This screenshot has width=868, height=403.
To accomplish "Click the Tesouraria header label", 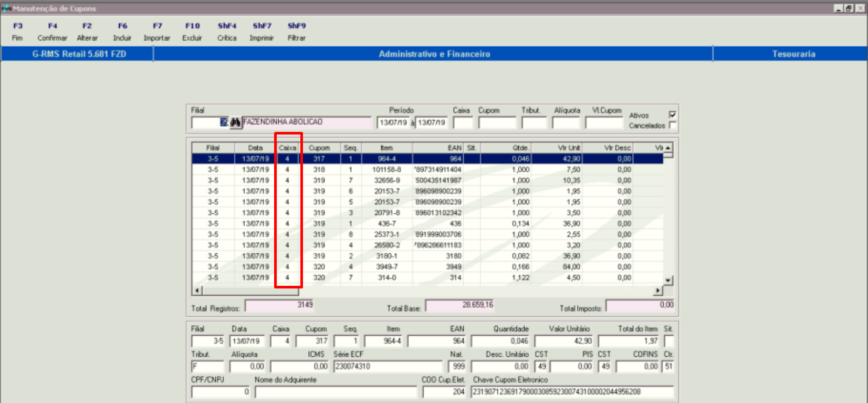I will [x=793, y=54].
